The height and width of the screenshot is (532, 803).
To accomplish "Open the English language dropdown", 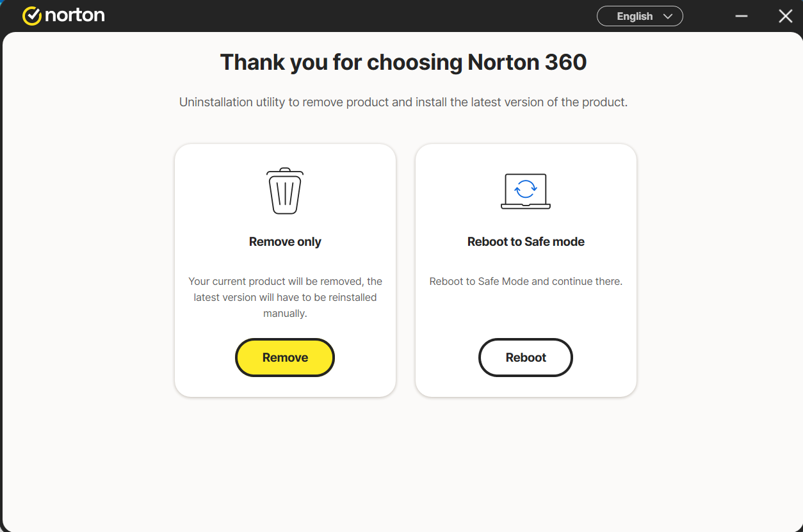I will coord(639,16).
